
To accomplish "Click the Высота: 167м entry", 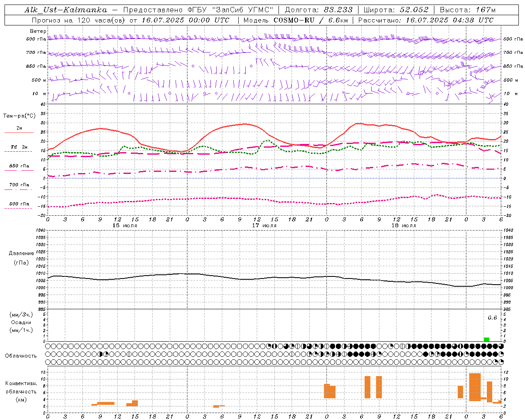I will point(468,10).
